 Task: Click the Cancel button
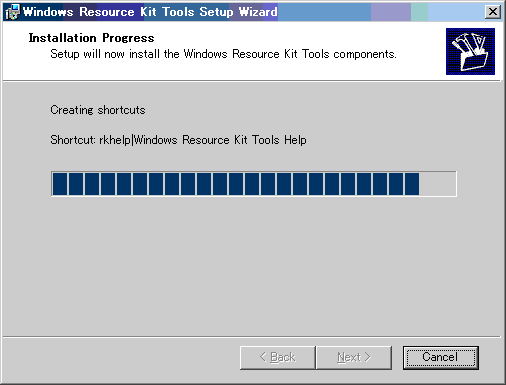point(441,357)
